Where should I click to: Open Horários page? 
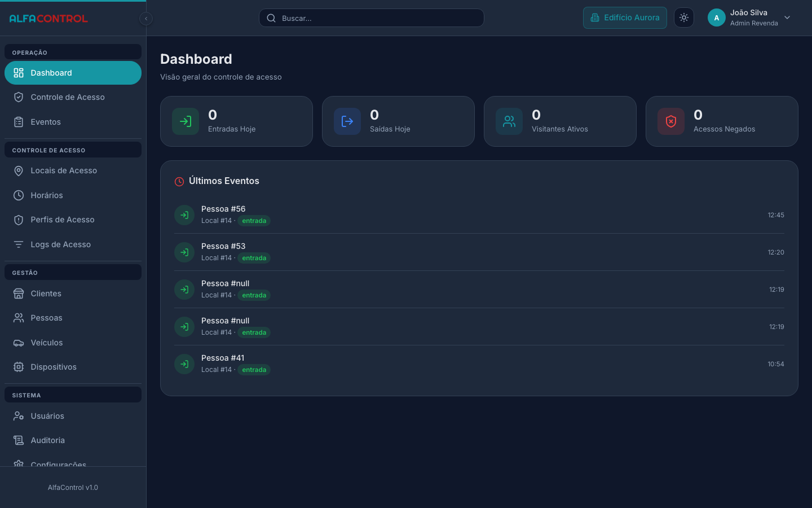pos(73,195)
